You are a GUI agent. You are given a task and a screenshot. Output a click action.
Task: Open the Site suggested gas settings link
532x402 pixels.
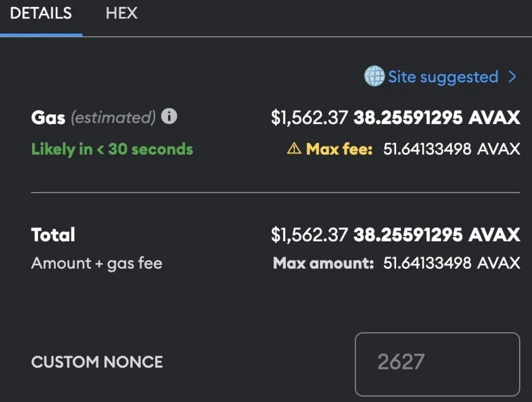[443, 77]
